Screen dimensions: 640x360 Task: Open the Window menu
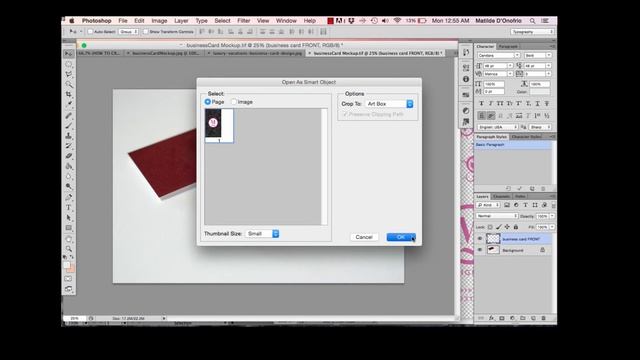[286, 20]
